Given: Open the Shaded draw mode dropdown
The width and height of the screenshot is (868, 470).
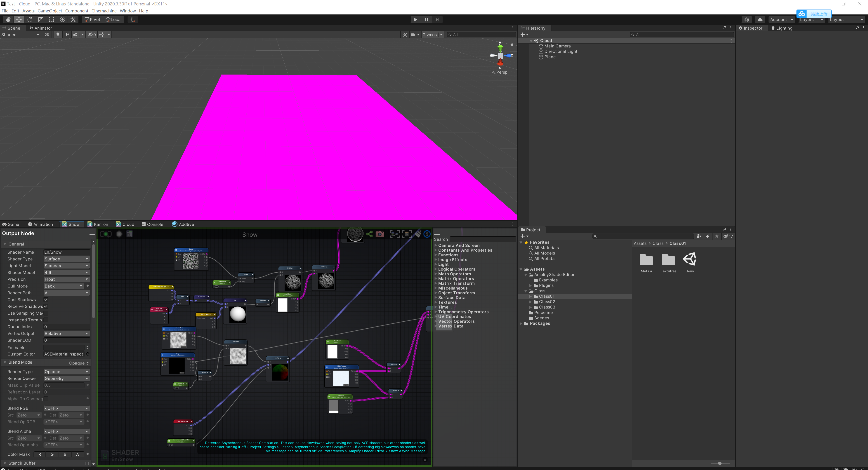Looking at the screenshot, I should [x=20, y=35].
